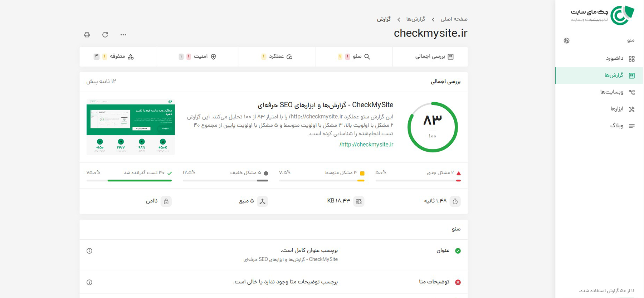The height and width of the screenshot is (298, 644).
Task: Click the medium issues yellow progress bar
Action: [322, 181]
